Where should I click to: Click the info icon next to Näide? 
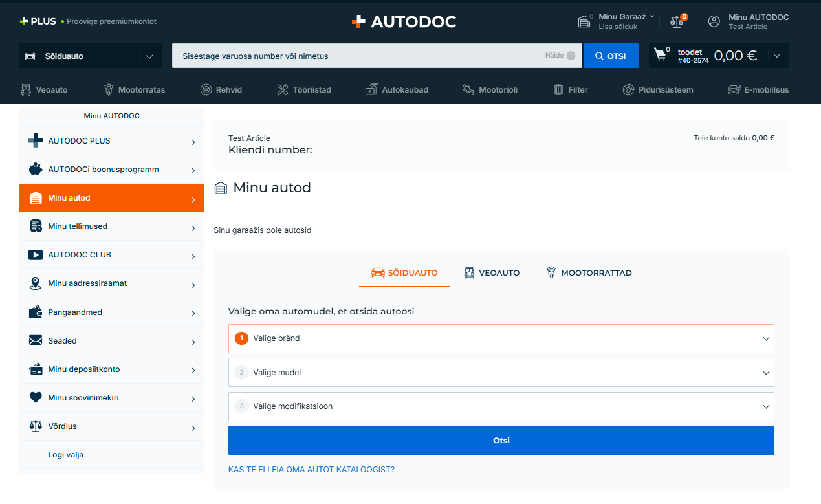pos(571,56)
